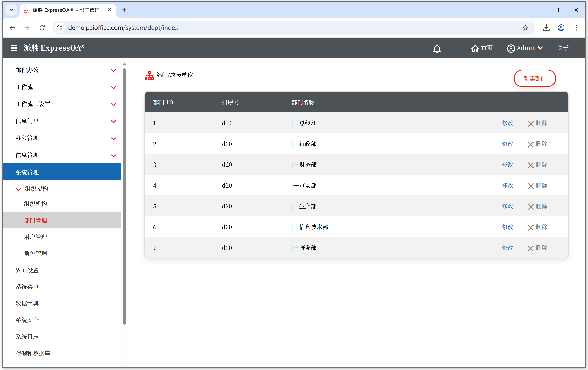Click the 新建部门 button
Viewport: 588px width, 370px height.
(x=535, y=79)
